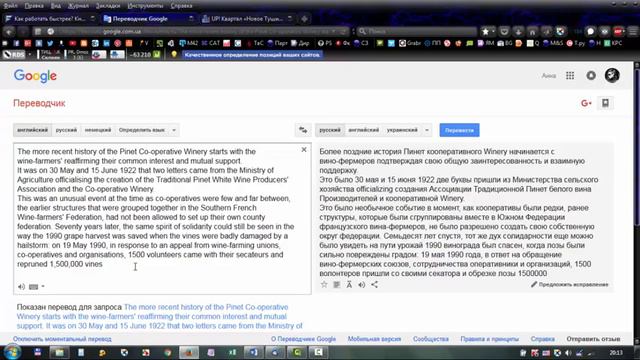Select 'русский' as source language
Image resolution: width=640 pixels, height=360 pixels.
[x=66, y=130]
